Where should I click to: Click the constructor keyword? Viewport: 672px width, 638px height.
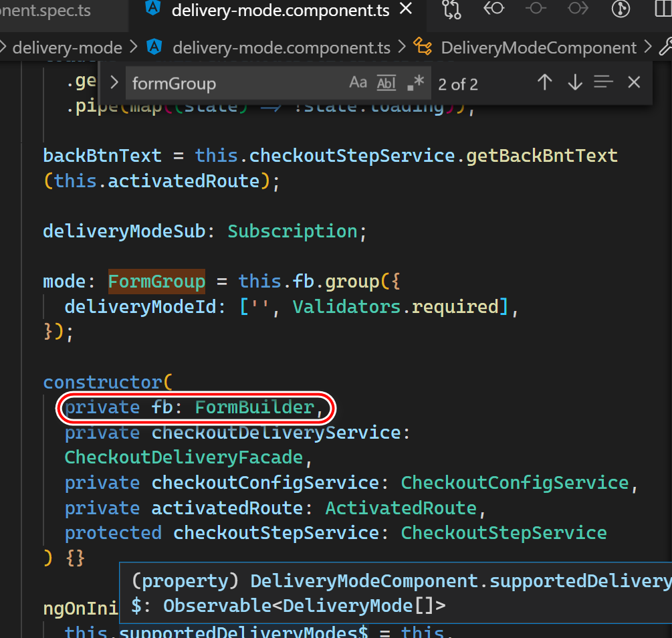(x=102, y=383)
